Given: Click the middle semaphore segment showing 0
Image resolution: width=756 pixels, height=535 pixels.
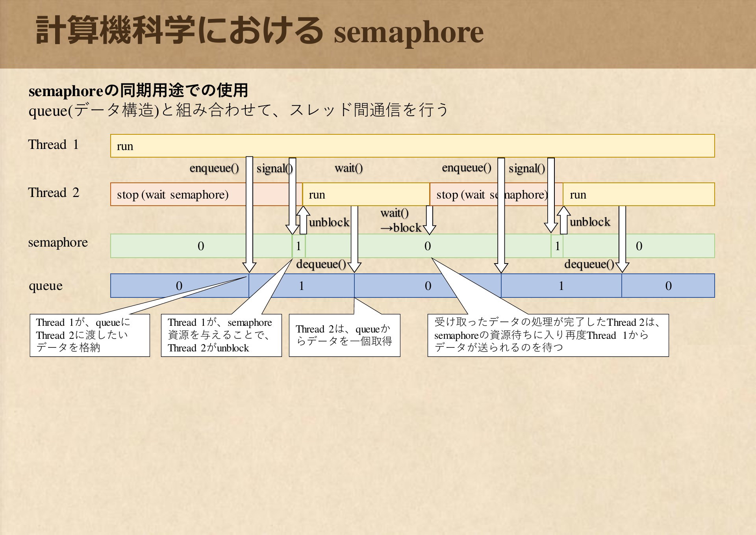Looking at the screenshot, I should point(428,246).
